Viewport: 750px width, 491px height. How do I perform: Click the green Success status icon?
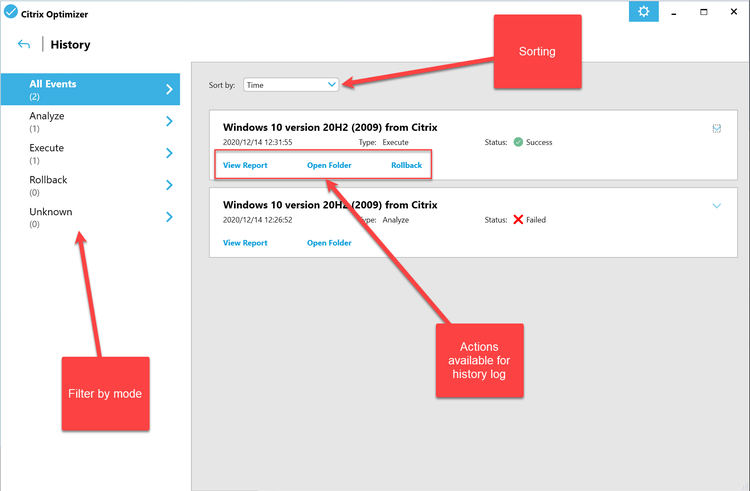[518, 142]
